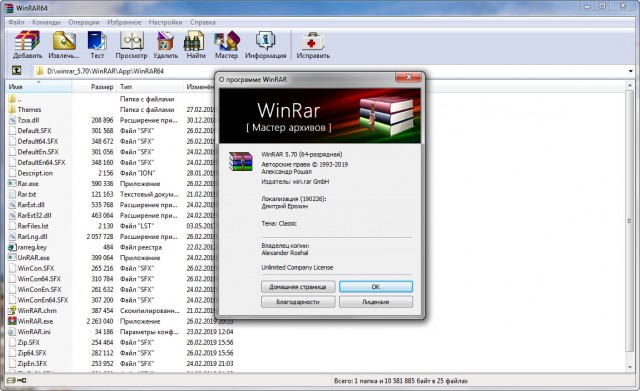Select the Default64.SFX file name
Viewport: 640px width, 391px height.
click(38, 141)
